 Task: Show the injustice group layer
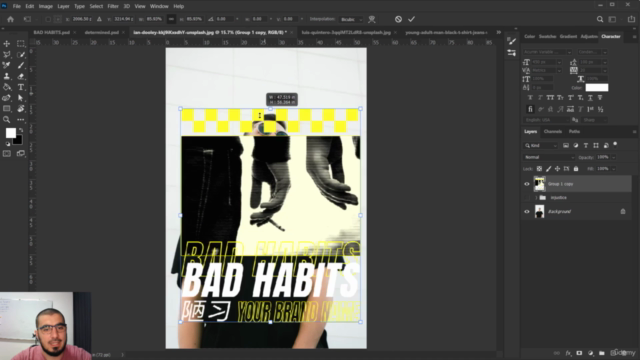527,198
